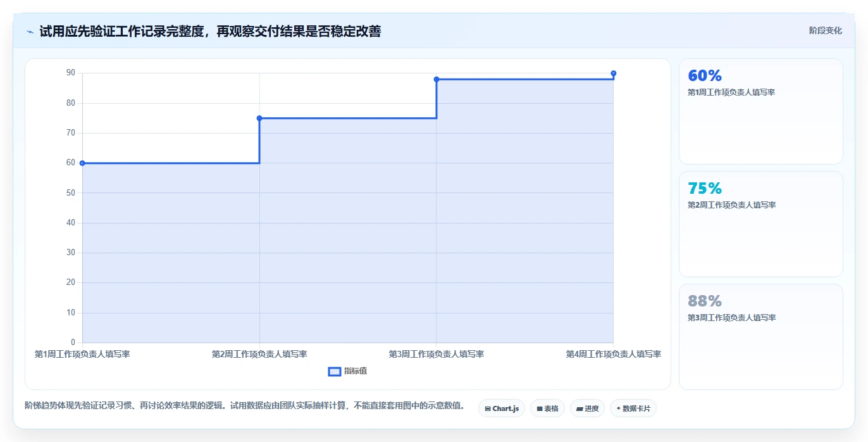Click the y-axis value 90
868x442 pixels.
pos(70,73)
